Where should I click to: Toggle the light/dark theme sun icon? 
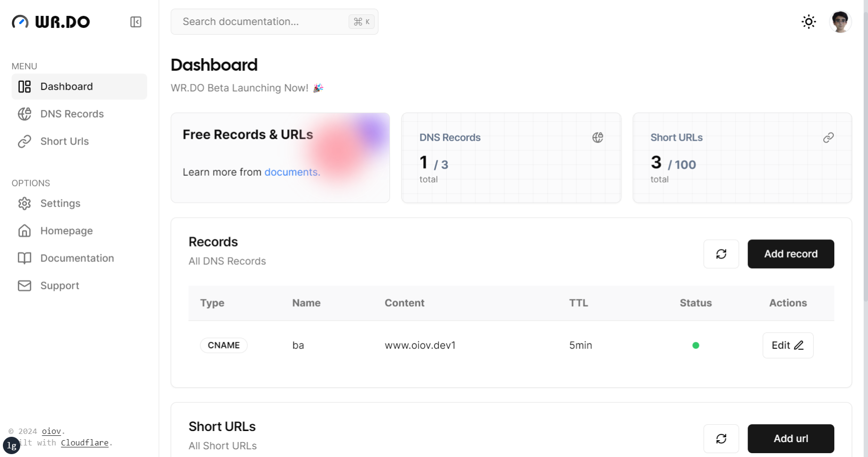(x=808, y=22)
